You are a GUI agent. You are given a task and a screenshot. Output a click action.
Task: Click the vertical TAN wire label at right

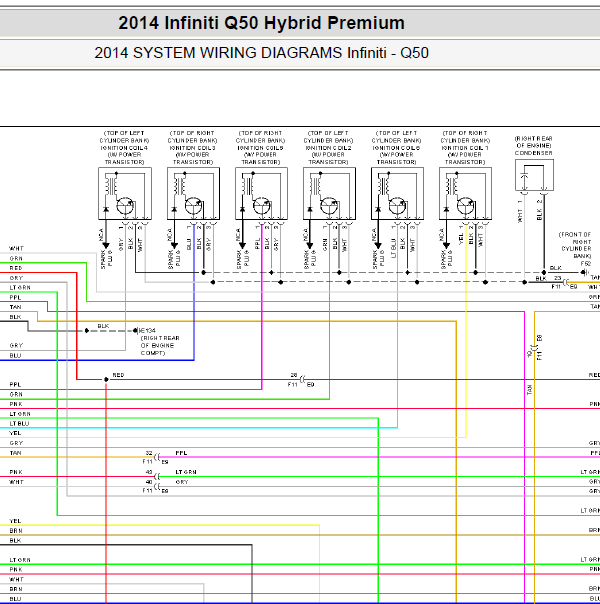point(530,389)
